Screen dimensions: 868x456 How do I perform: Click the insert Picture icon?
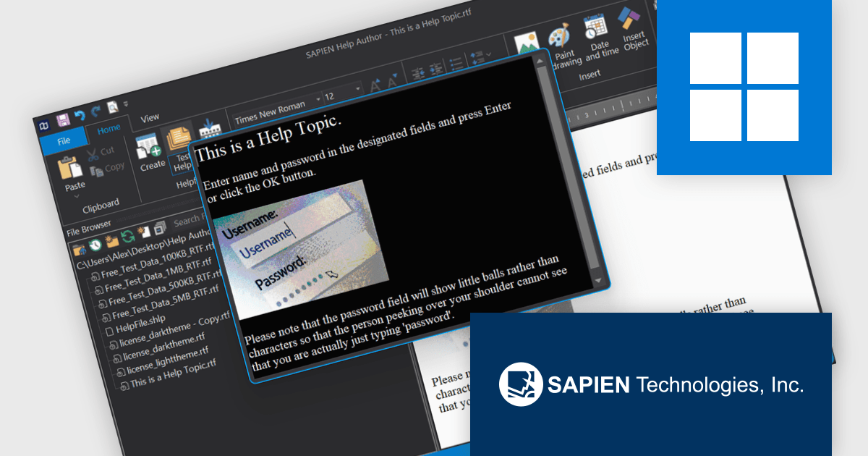526,43
